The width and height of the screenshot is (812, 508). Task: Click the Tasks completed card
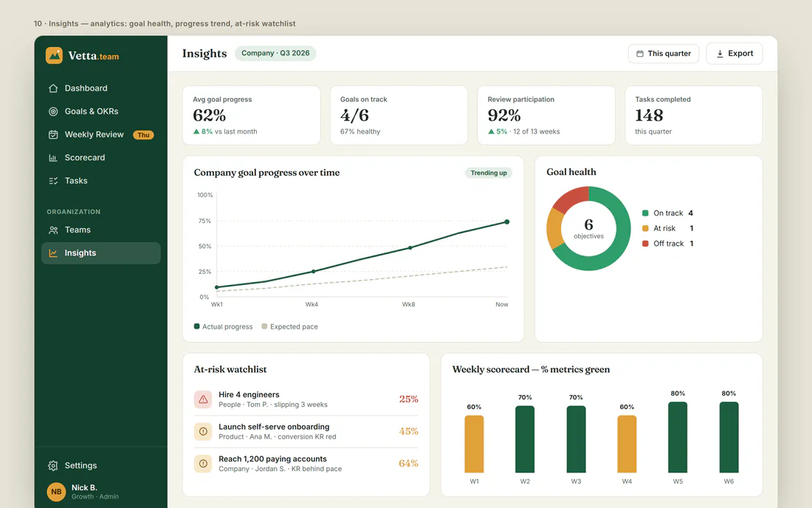694,115
